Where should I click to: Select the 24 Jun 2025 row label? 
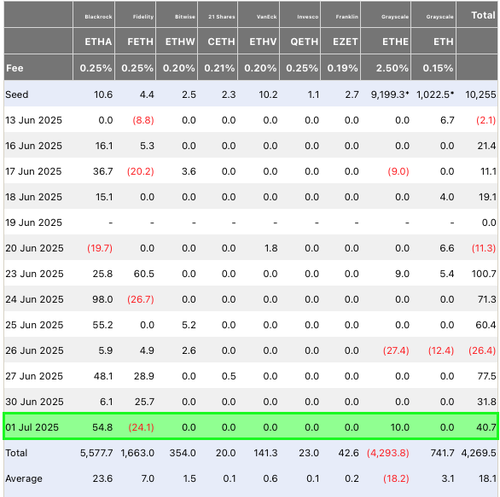pyautogui.click(x=34, y=300)
